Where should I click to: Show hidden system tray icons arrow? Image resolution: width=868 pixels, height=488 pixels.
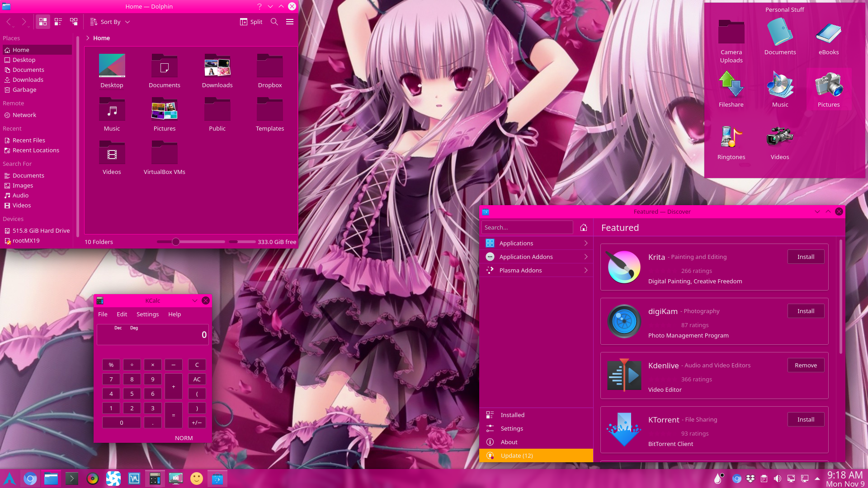point(817,479)
